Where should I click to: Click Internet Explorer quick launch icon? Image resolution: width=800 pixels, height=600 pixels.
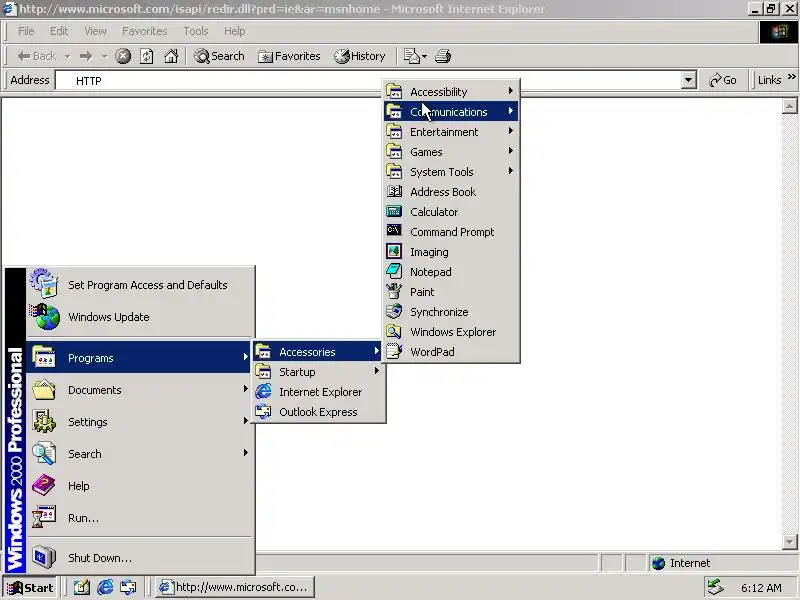(x=105, y=587)
